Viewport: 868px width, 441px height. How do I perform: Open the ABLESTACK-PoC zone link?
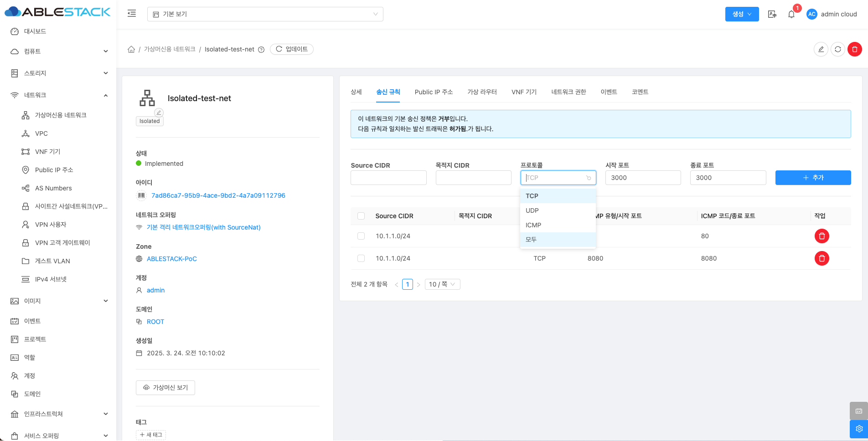[171, 259]
